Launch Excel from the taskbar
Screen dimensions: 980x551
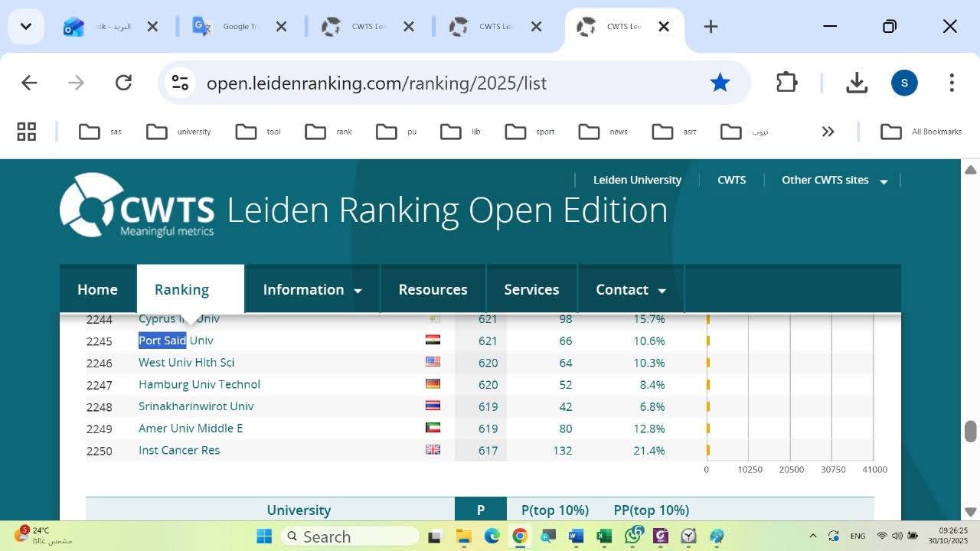(604, 536)
